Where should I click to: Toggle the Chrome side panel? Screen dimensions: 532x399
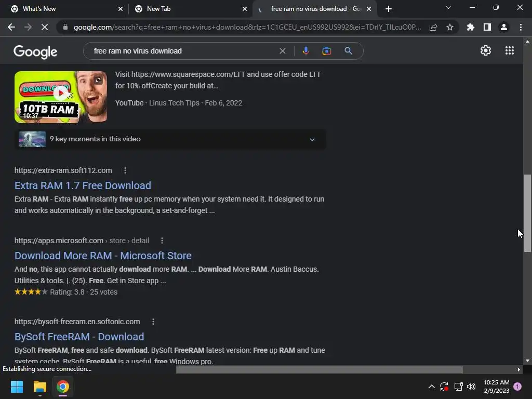click(487, 27)
